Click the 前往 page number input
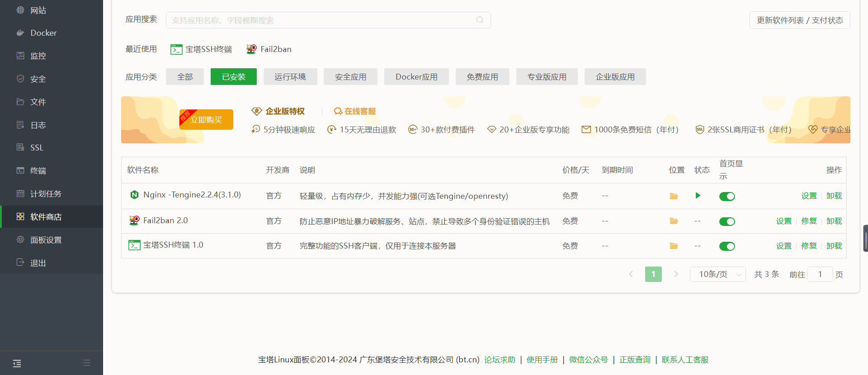This screenshot has width=868, height=375. 820,274
